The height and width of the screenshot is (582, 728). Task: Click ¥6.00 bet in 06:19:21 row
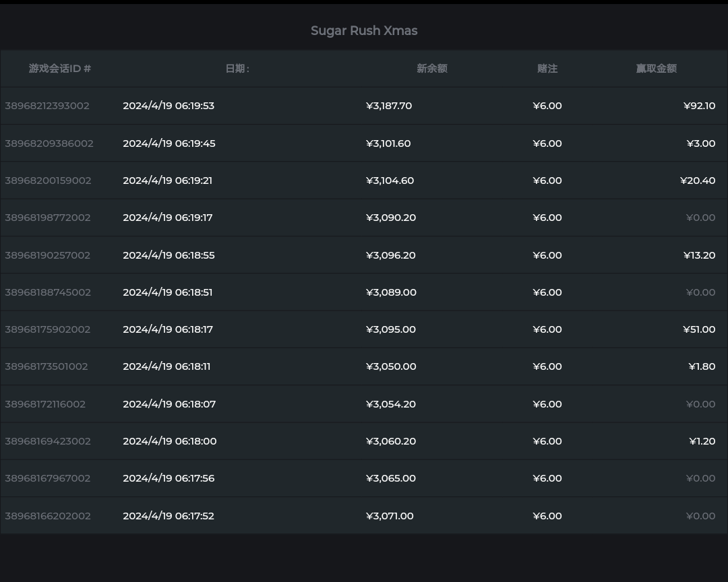(x=547, y=181)
